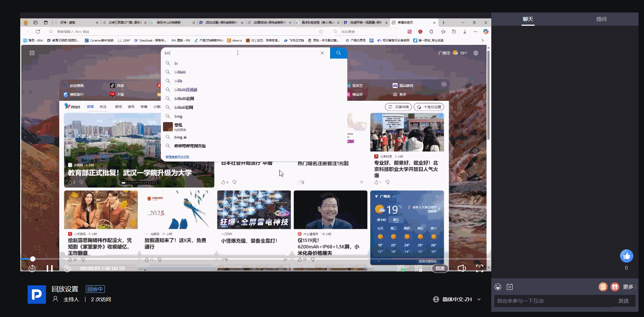Switch to the 提问 question tab
Viewport: 644px width, 317px height.
coord(601,19)
